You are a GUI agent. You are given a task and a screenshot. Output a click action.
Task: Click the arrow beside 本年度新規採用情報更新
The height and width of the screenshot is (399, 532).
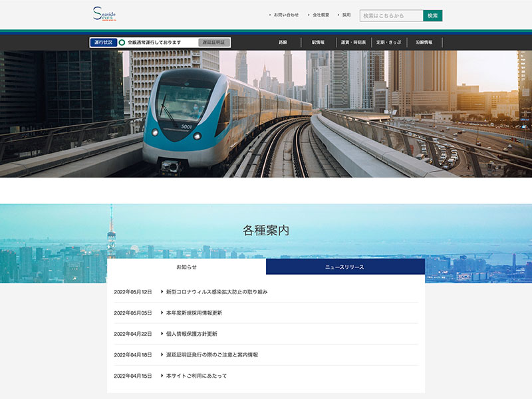[x=162, y=313]
